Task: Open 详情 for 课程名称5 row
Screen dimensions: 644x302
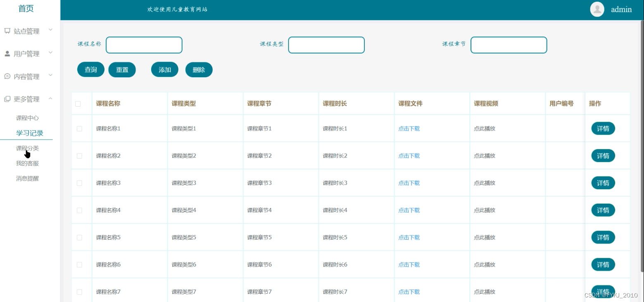Action: coord(603,238)
